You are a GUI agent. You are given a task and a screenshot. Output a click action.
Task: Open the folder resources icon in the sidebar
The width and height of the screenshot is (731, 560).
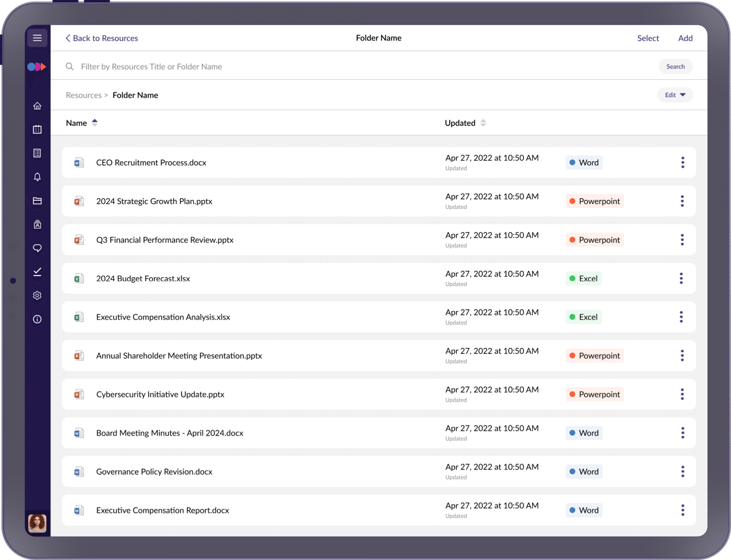point(37,201)
